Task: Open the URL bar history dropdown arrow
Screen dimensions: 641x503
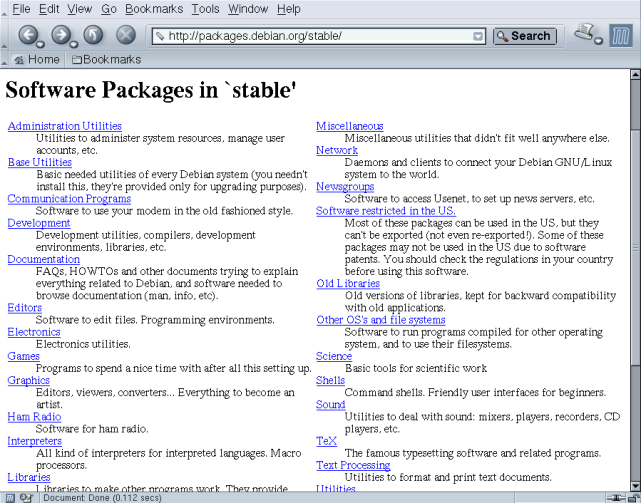Action: point(478,37)
